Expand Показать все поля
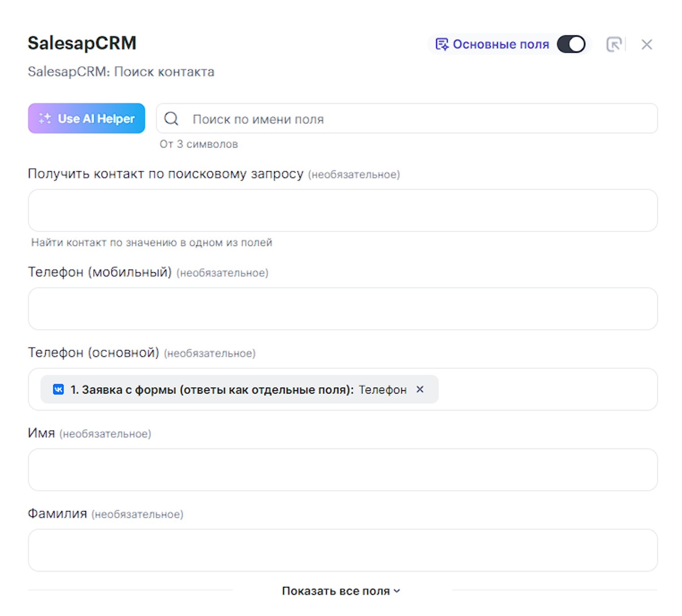 click(x=341, y=591)
